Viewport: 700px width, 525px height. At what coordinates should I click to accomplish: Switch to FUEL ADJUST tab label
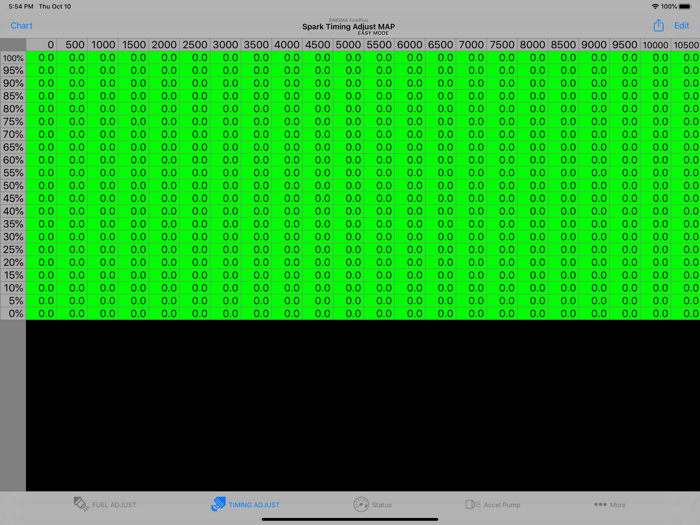114,505
